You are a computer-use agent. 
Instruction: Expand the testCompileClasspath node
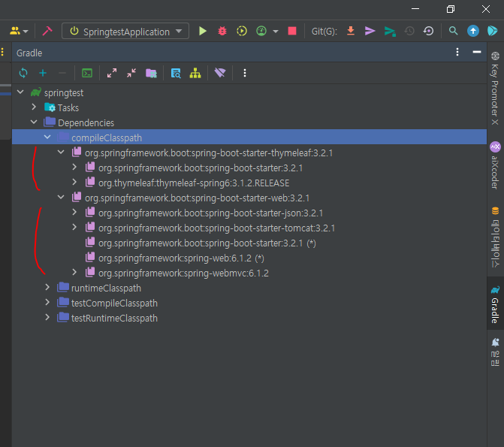47,302
